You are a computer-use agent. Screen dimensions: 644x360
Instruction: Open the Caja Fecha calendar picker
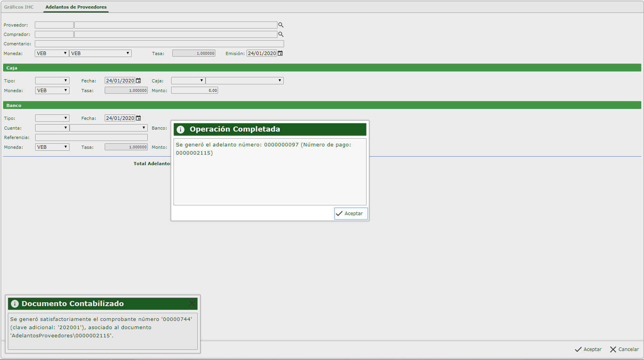[138, 81]
